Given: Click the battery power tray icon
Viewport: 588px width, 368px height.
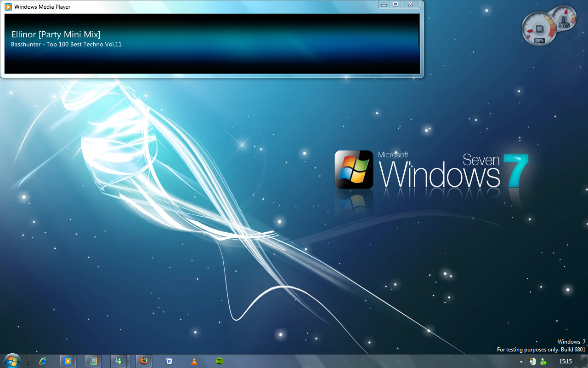Looking at the screenshot, I should coord(533,362).
